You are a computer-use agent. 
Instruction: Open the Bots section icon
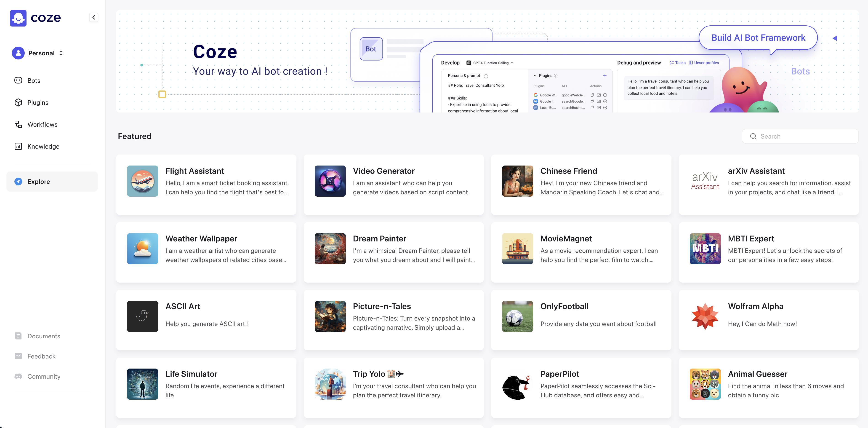tap(18, 80)
